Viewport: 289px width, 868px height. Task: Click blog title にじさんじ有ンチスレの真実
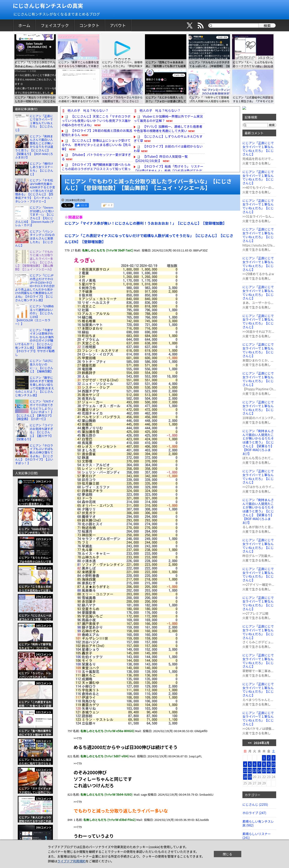48,6
